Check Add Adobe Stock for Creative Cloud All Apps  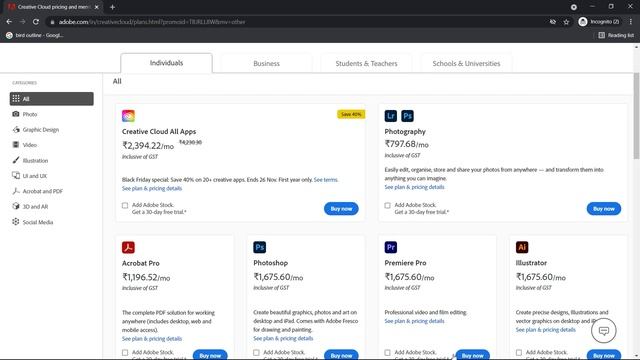click(125, 205)
